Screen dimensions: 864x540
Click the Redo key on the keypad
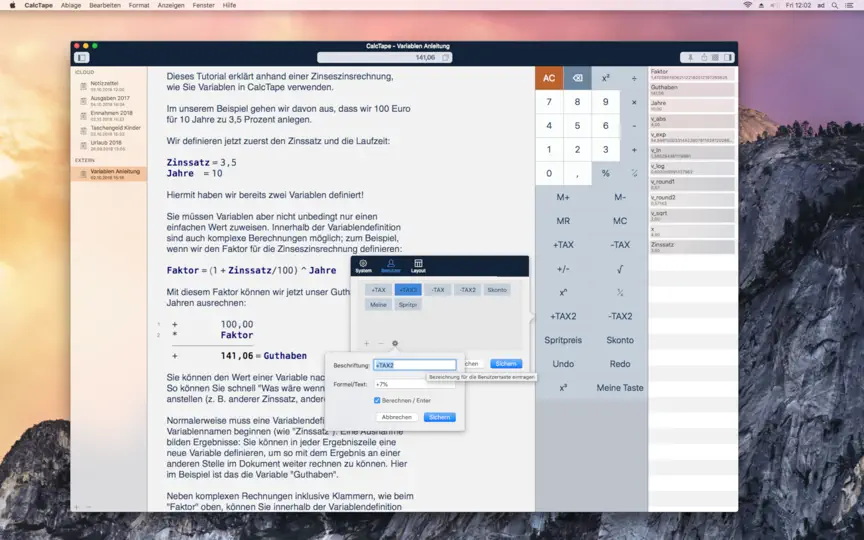pos(620,364)
